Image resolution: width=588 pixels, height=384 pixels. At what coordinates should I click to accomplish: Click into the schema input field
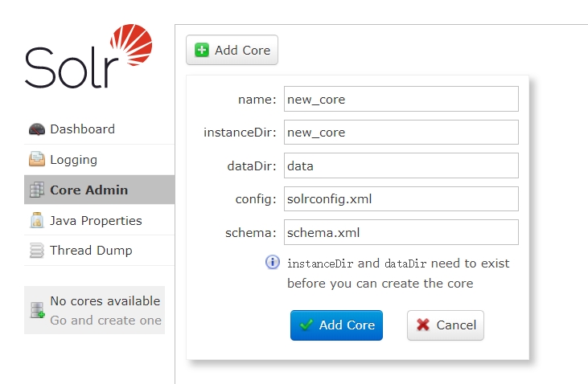point(401,232)
